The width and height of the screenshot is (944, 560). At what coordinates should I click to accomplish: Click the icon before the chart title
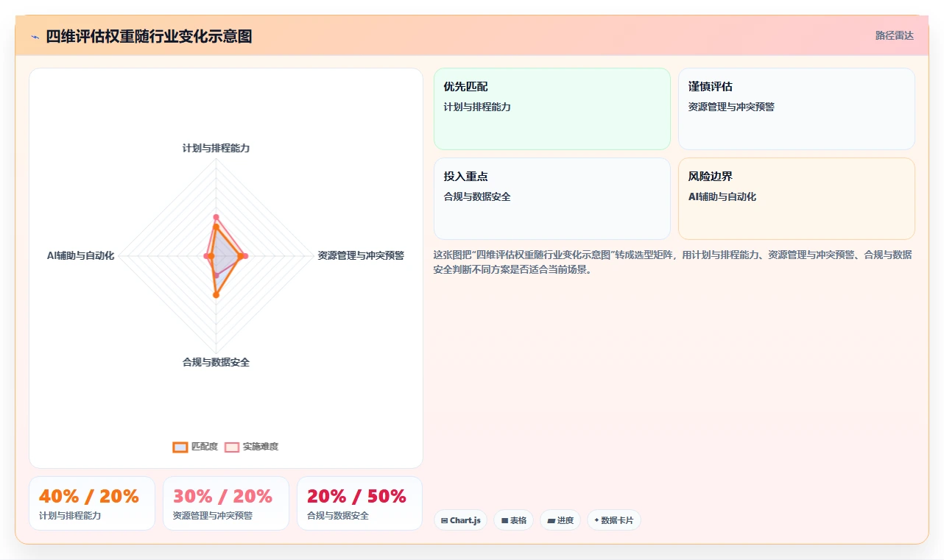tap(35, 37)
